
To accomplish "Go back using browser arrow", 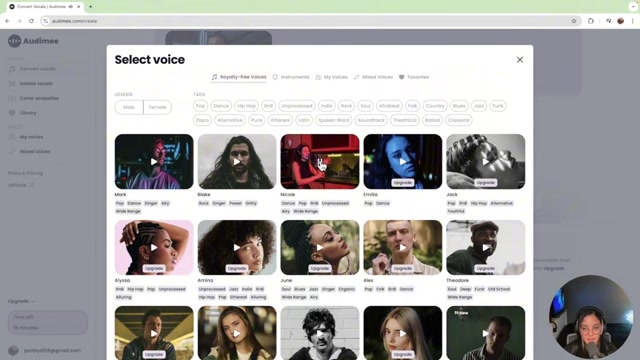I will click(x=7, y=21).
